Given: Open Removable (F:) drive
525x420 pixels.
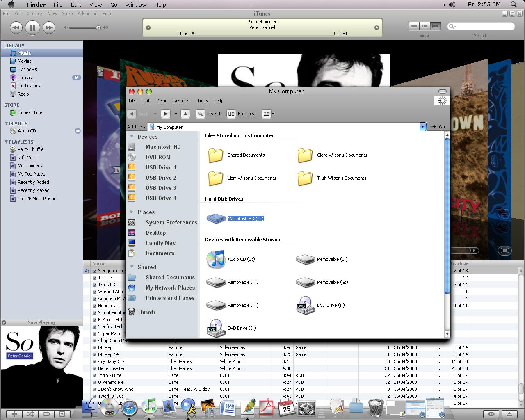Looking at the screenshot, I should (216, 282).
